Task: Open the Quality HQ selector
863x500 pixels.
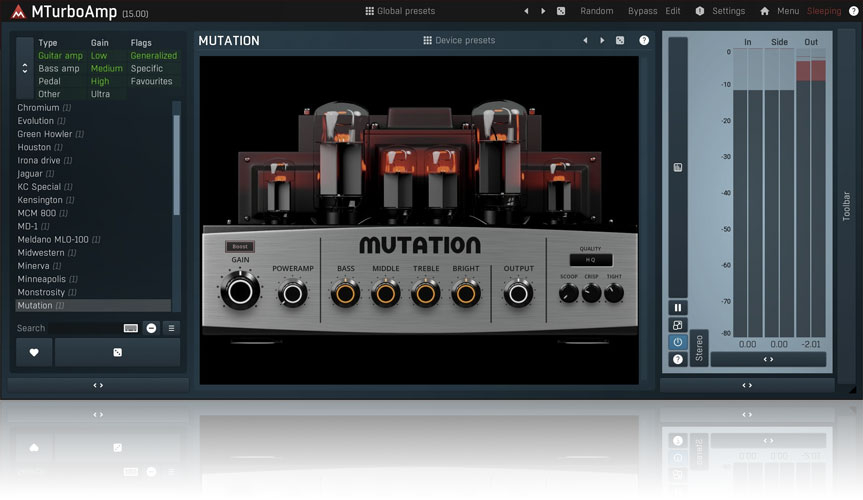Action: (x=590, y=260)
